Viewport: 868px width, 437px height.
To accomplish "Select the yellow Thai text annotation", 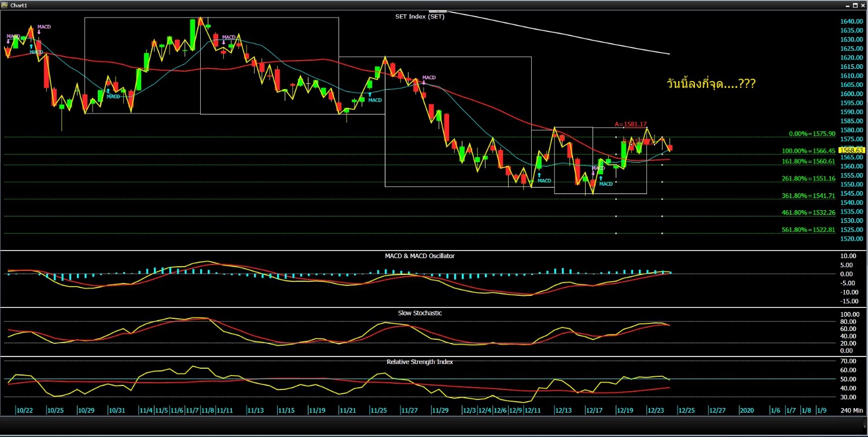I will coord(711,85).
